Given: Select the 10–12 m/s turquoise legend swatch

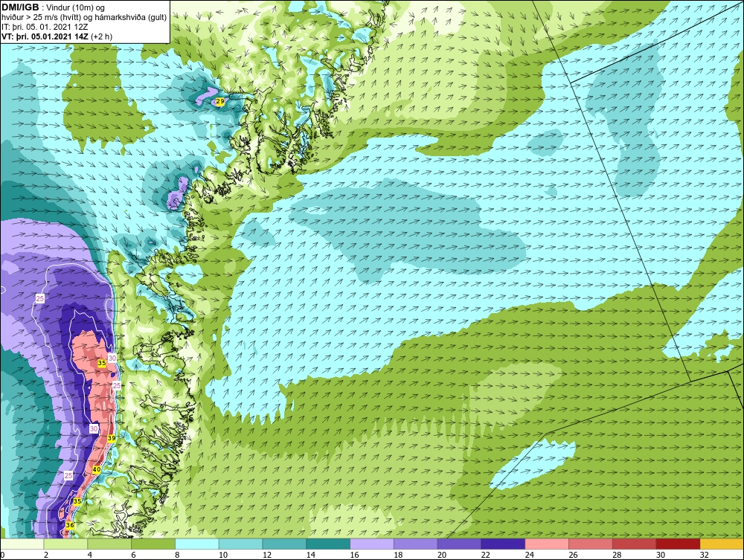Looking at the screenshot, I should pyautogui.click(x=241, y=544).
